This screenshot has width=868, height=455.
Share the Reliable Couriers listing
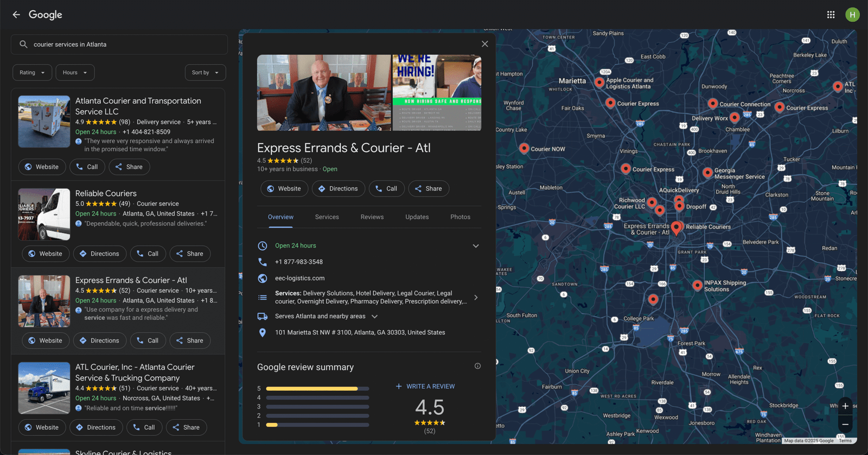pyautogui.click(x=190, y=254)
